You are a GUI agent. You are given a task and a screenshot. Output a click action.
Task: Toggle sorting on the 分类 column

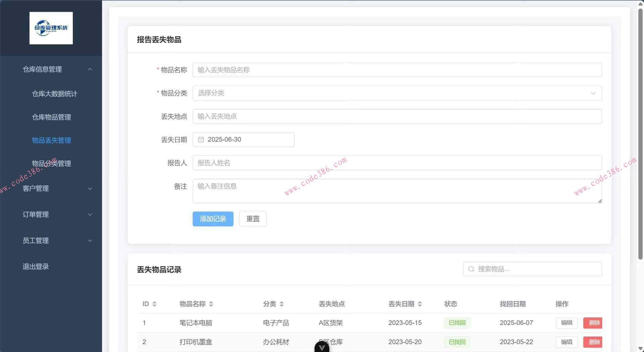coord(282,304)
